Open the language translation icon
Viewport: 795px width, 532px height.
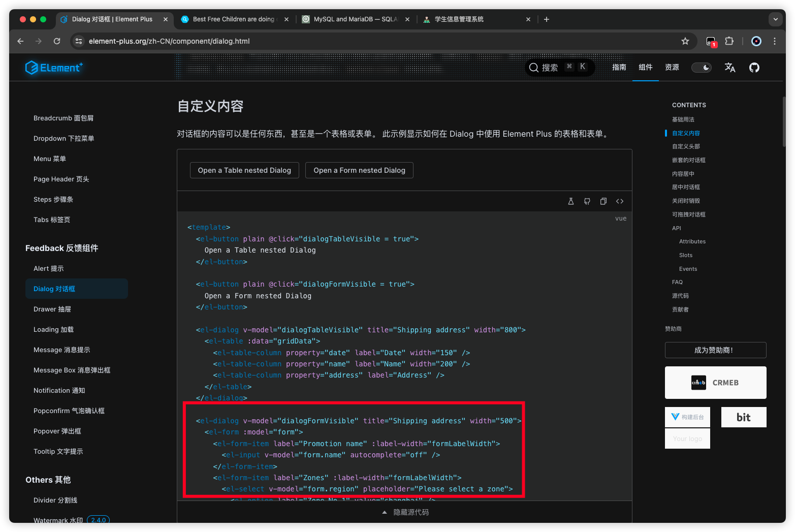tap(730, 68)
